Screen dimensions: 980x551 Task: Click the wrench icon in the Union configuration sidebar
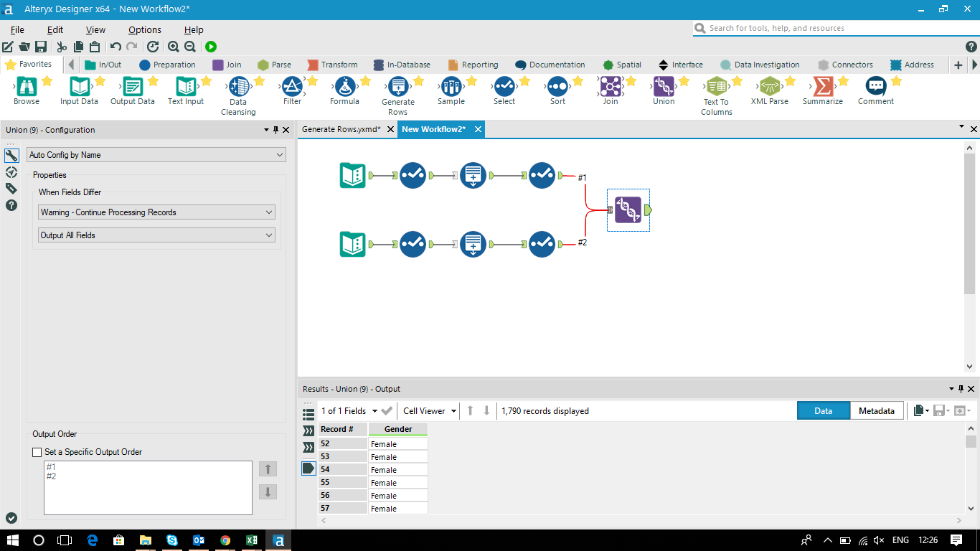(11, 155)
